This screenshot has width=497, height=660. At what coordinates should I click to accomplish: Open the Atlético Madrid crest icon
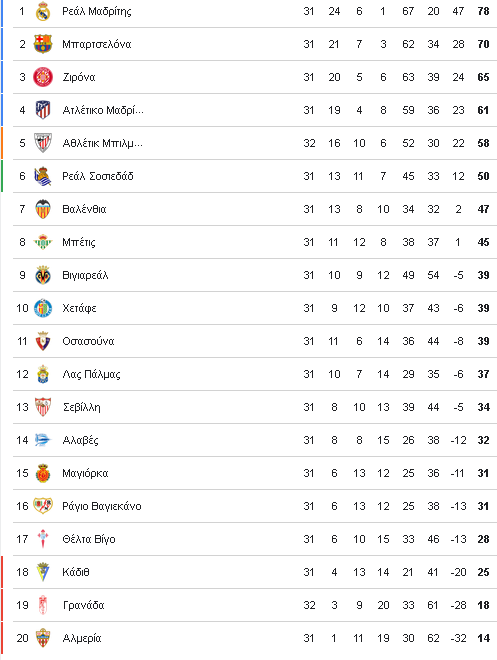click(43, 110)
